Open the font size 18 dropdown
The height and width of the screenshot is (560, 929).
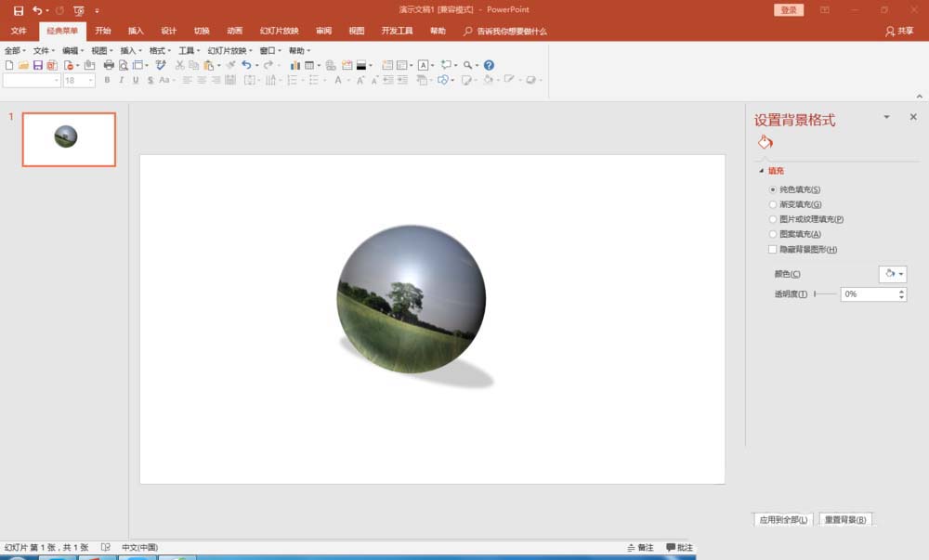point(91,80)
